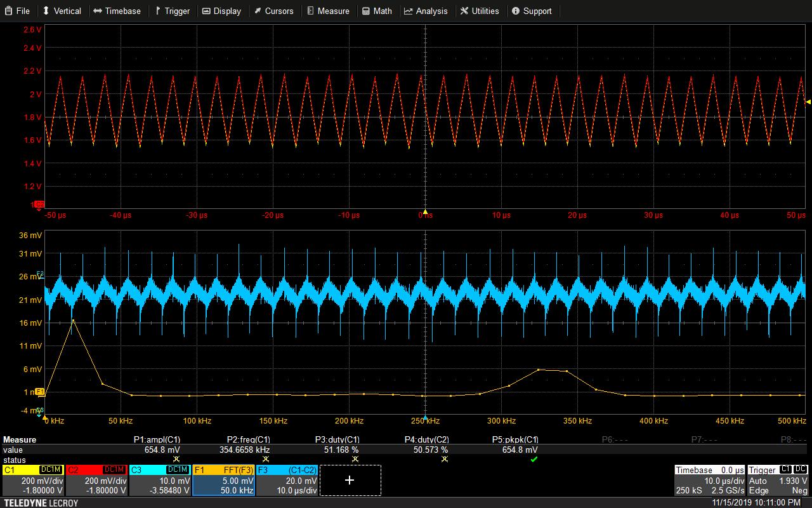This screenshot has height=508, width=812.
Task: Open the Analysis menu
Action: click(x=426, y=11)
